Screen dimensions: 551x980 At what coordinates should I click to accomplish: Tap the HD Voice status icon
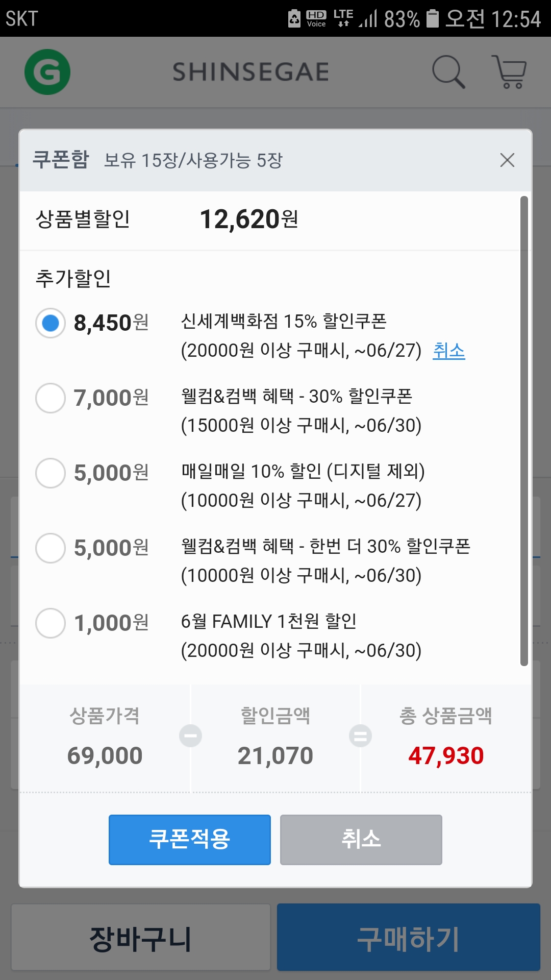tap(316, 18)
